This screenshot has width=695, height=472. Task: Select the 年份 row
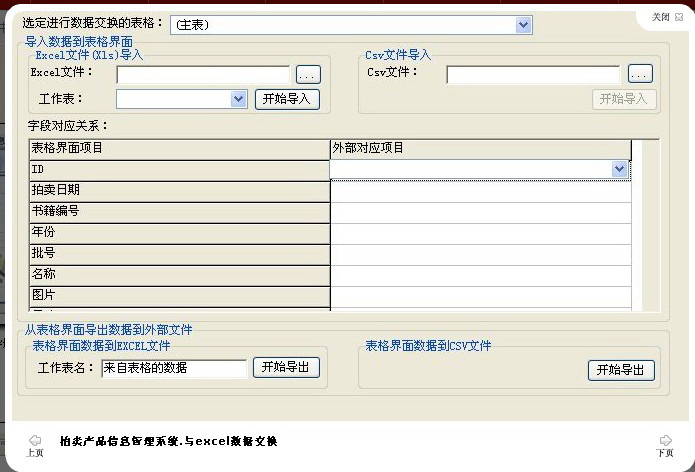[x=180, y=234]
